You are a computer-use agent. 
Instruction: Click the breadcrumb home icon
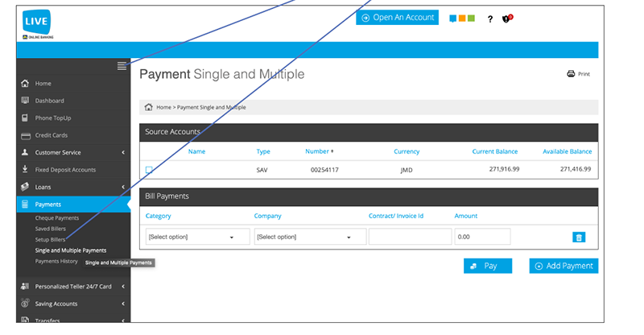[x=149, y=107]
